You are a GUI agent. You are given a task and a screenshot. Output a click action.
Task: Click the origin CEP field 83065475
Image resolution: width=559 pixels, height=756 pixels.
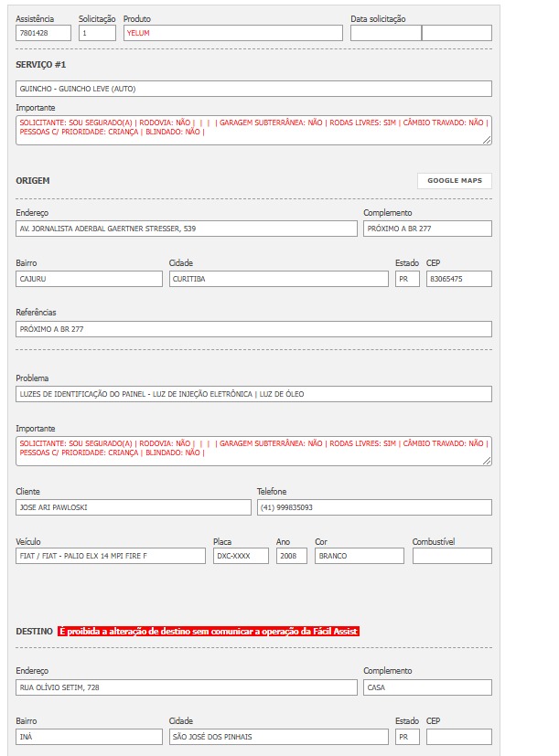[459, 279]
